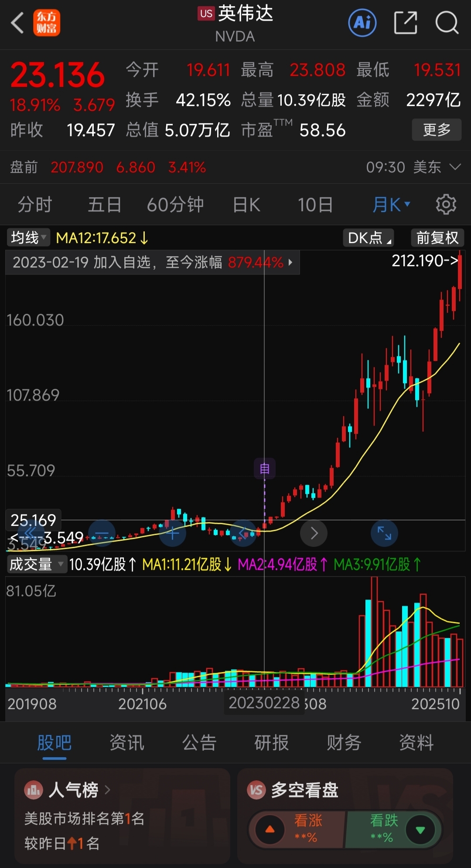Switch to 60分钟 chart tab

pos(175,204)
